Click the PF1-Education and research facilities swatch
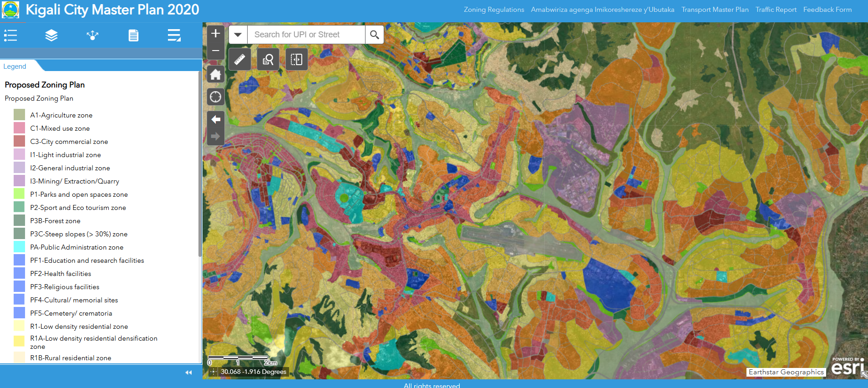Screen dimensions: 868x388 19,260
